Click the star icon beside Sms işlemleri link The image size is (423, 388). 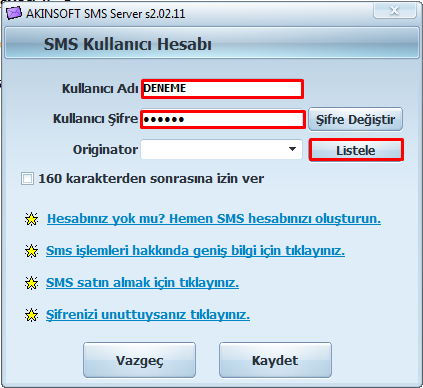pyautogui.click(x=32, y=251)
